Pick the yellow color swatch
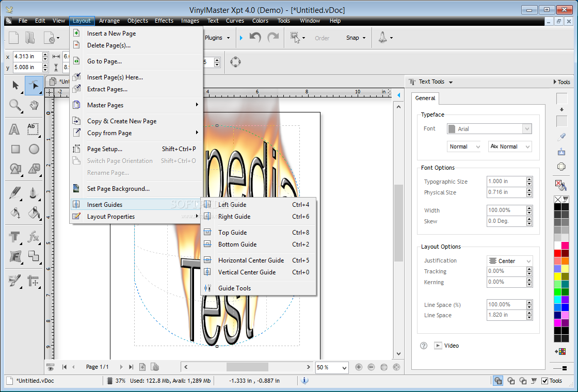 tap(558, 276)
